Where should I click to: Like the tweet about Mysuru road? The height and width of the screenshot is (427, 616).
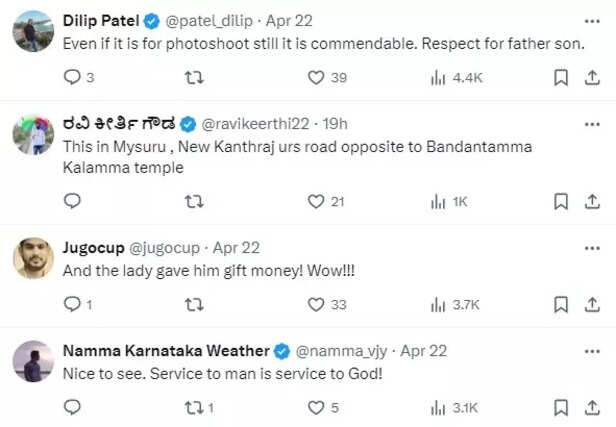click(x=316, y=201)
